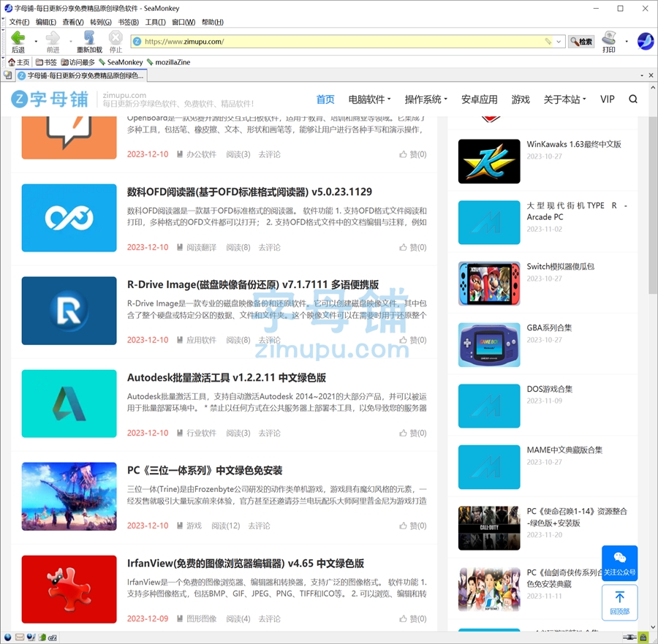Open the back history dropdown arrow
This screenshot has width=658, height=644.
(x=36, y=41)
